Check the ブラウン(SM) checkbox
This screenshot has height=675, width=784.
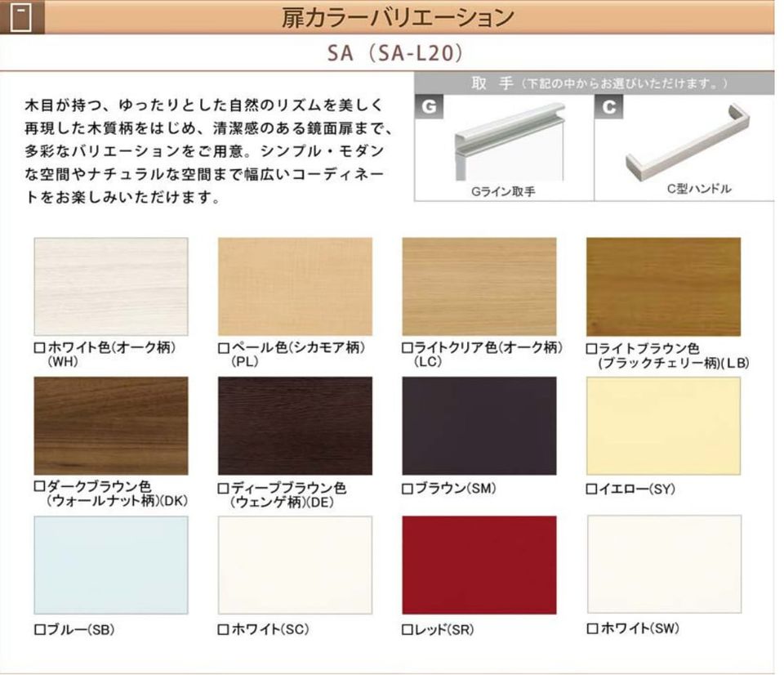point(408,489)
